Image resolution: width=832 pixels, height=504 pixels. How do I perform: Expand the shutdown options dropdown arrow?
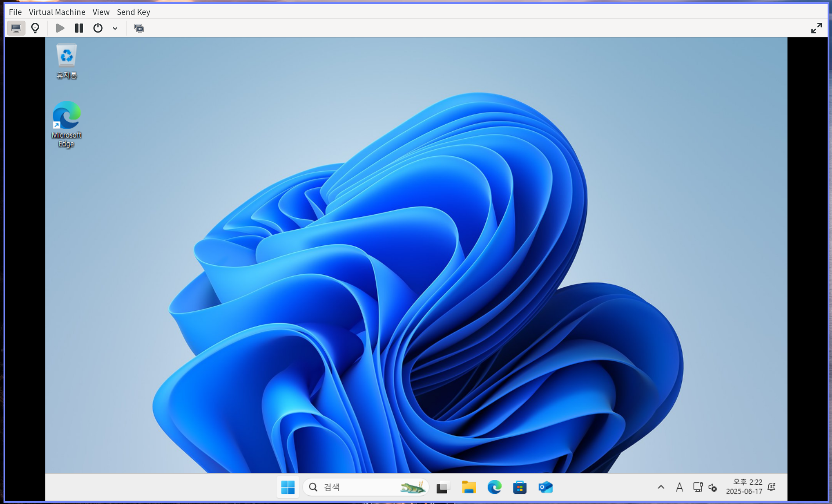coord(115,29)
